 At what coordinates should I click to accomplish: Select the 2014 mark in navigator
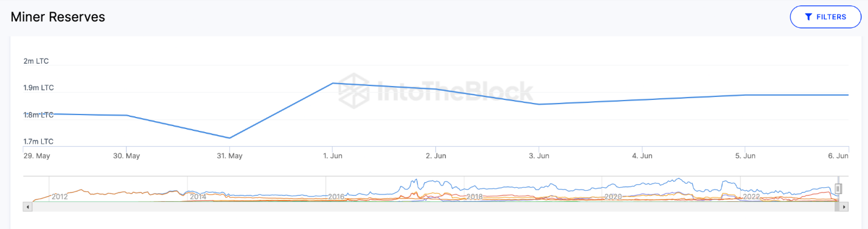[x=198, y=196]
